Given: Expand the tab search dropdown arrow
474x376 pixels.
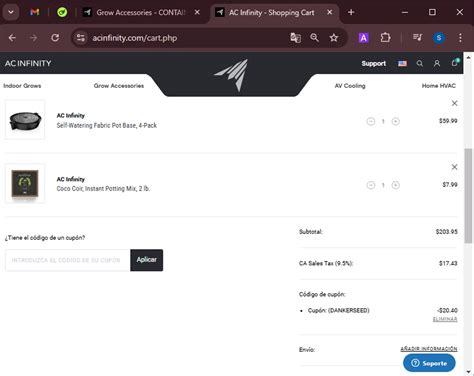Looking at the screenshot, I should 11,12.
